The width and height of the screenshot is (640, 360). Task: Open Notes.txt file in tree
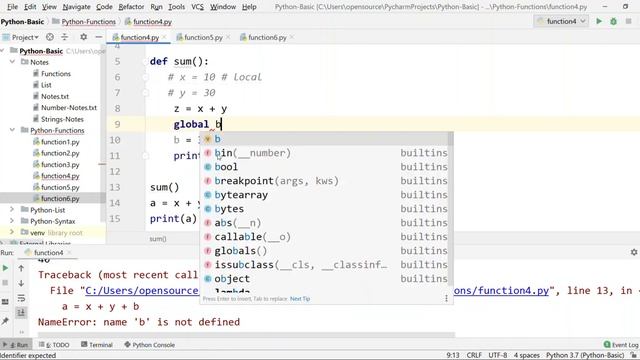pyautogui.click(x=55, y=96)
